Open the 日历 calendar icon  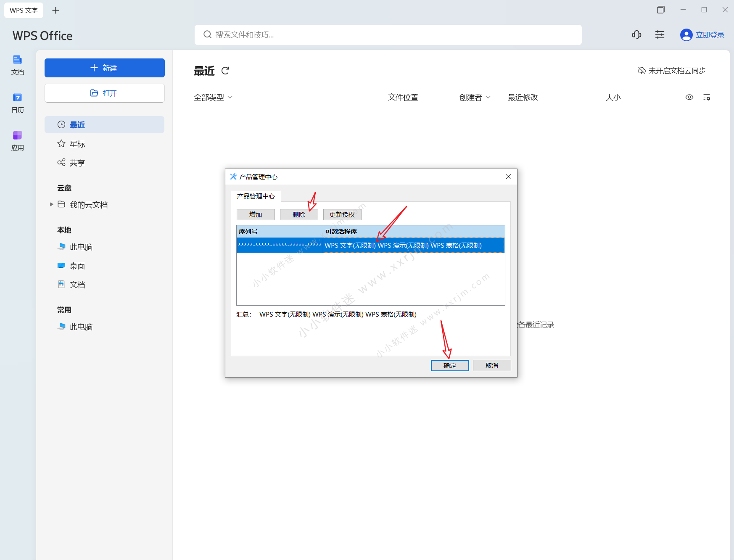[17, 103]
